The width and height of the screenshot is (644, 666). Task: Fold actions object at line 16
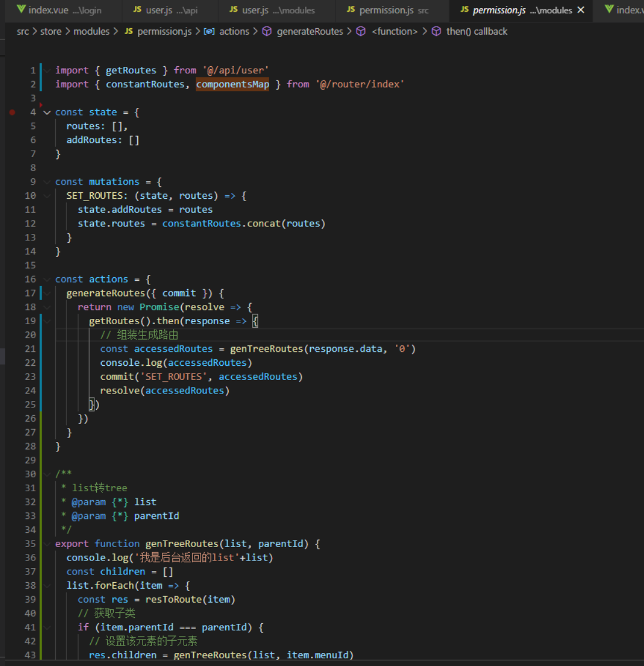click(47, 280)
